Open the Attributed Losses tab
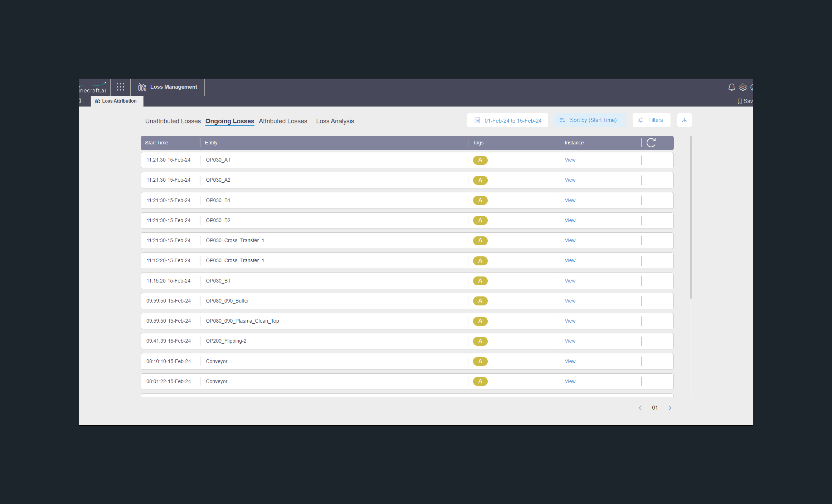 [x=283, y=121]
